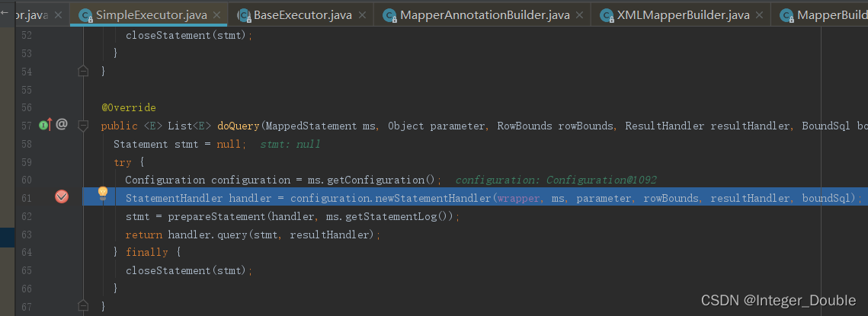The image size is (868, 316).
Task: Click getConfiguration() on line 60
Action: tap(383, 180)
